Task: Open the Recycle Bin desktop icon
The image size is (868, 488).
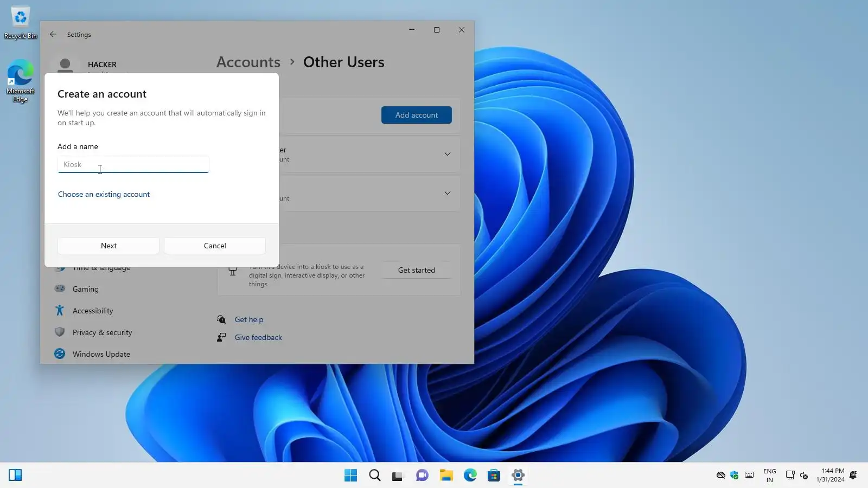Action: (21, 23)
